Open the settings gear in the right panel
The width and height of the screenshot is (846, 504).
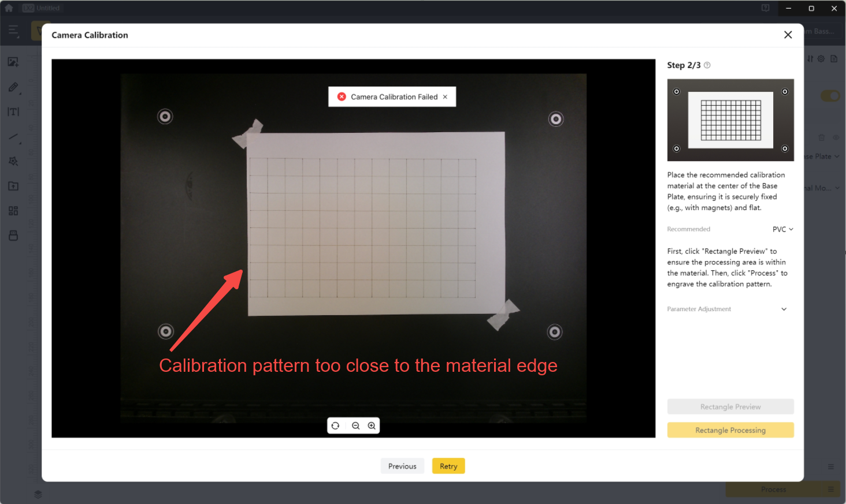[821, 59]
